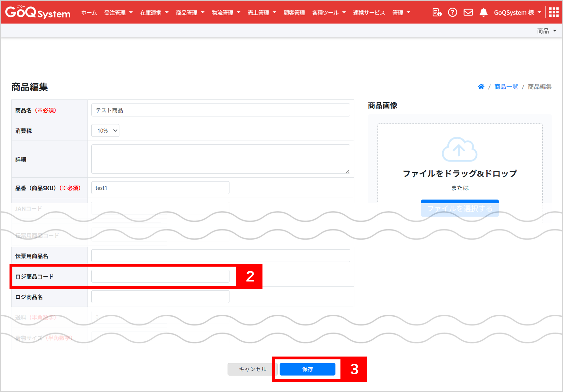The image size is (563, 392).
Task: Open the document info icon in header
Action: pos(437,12)
